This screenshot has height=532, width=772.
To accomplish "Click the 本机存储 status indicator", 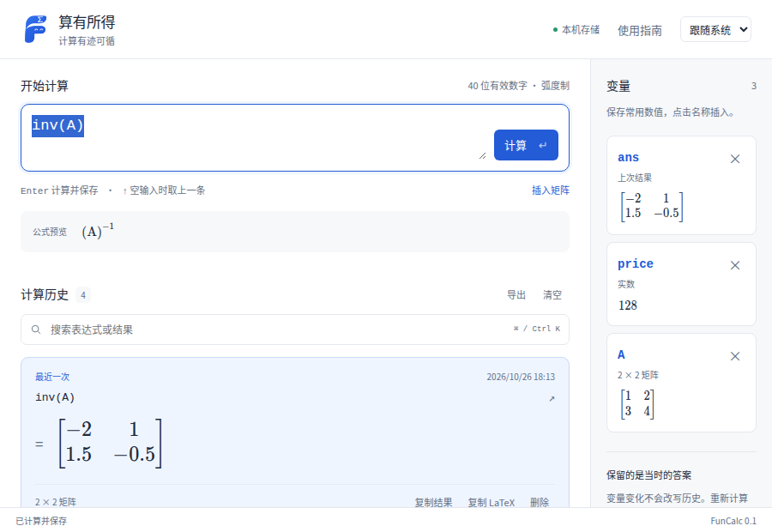I will click(x=576, y=30).
